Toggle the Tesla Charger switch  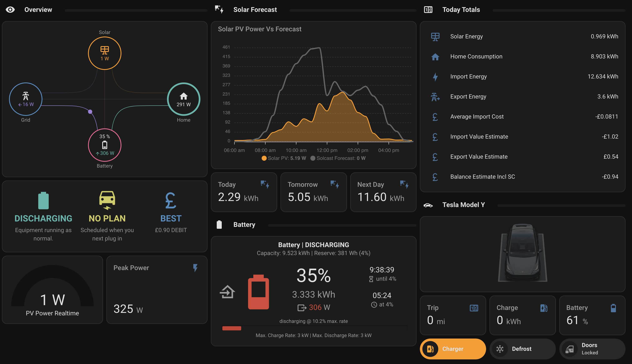(452, 349)
